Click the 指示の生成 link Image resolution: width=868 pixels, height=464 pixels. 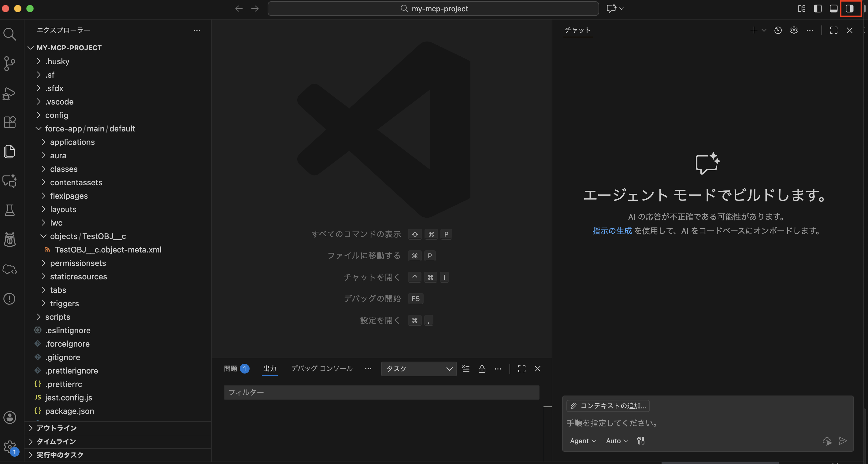click(x=612, y=231)
